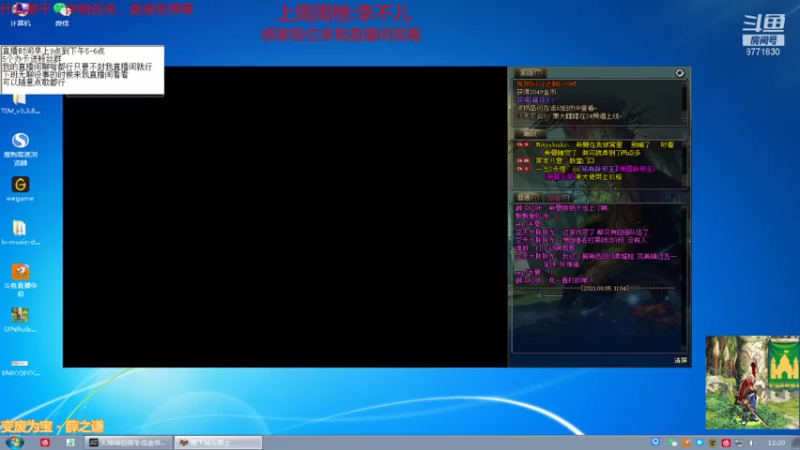Click the WeGame tray icon
800x450 pixels.
click(713, 443)
